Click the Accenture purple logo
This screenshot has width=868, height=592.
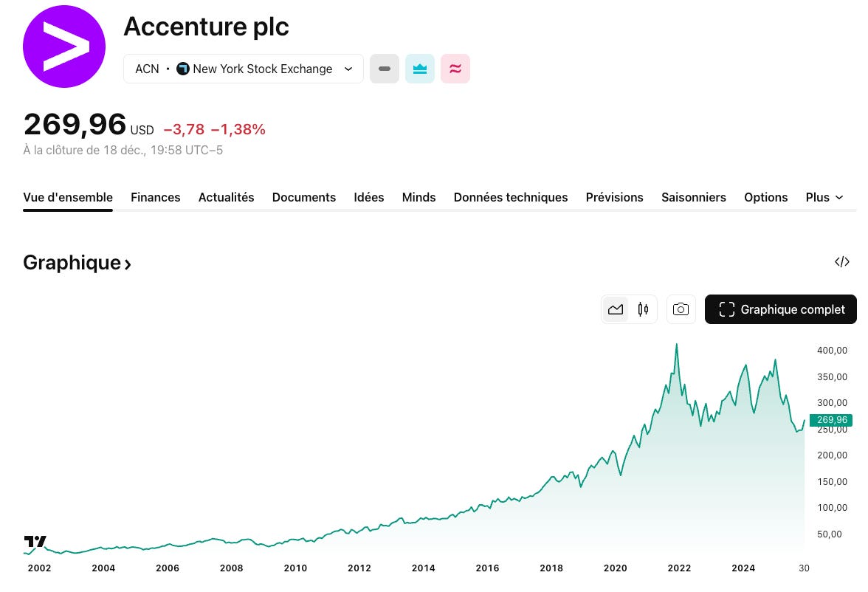coord(64,46)
